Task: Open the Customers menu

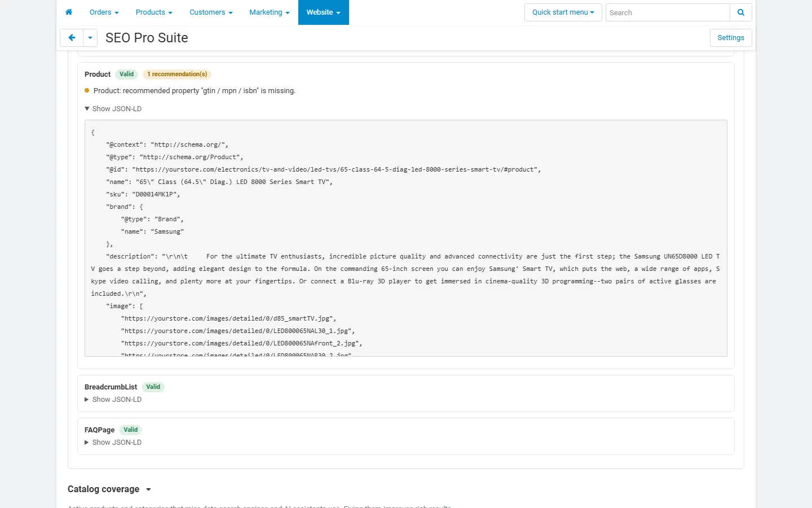Action: pos(211,12)
